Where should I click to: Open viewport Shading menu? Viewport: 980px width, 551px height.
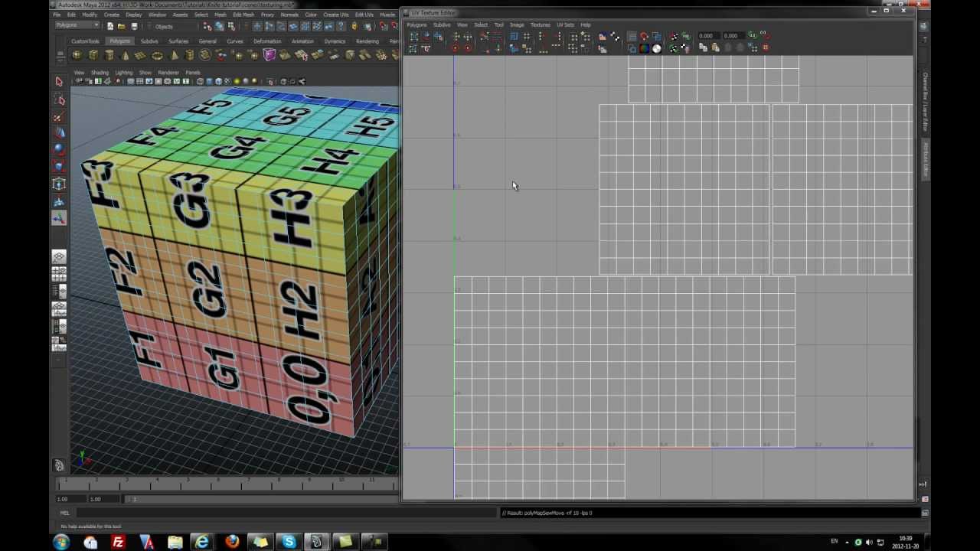coord(100,73)
